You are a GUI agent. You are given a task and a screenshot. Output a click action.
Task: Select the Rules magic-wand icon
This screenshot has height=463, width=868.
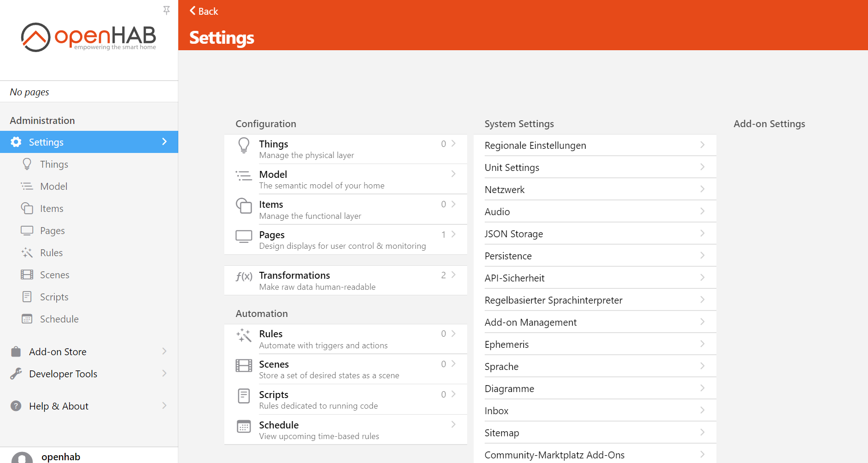[x=27, y=252]
